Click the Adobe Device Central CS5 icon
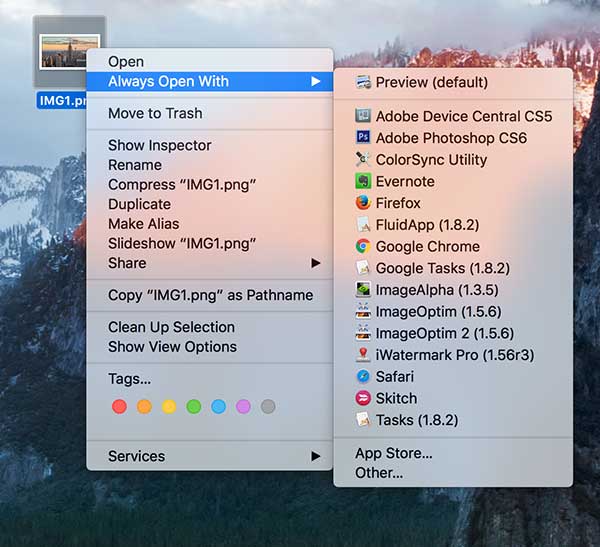Screen dimensions: 600x547 (x=363, y=116)
